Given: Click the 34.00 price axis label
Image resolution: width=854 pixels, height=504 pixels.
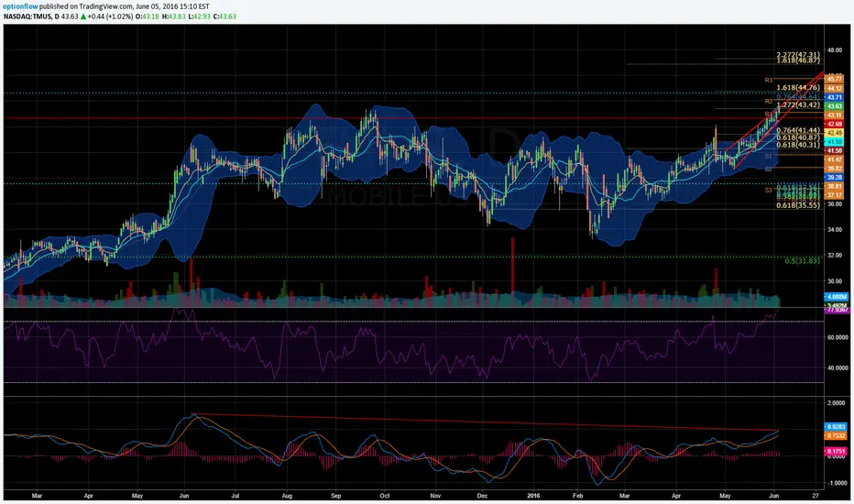Looking at the screenshot, I should 835,230.
